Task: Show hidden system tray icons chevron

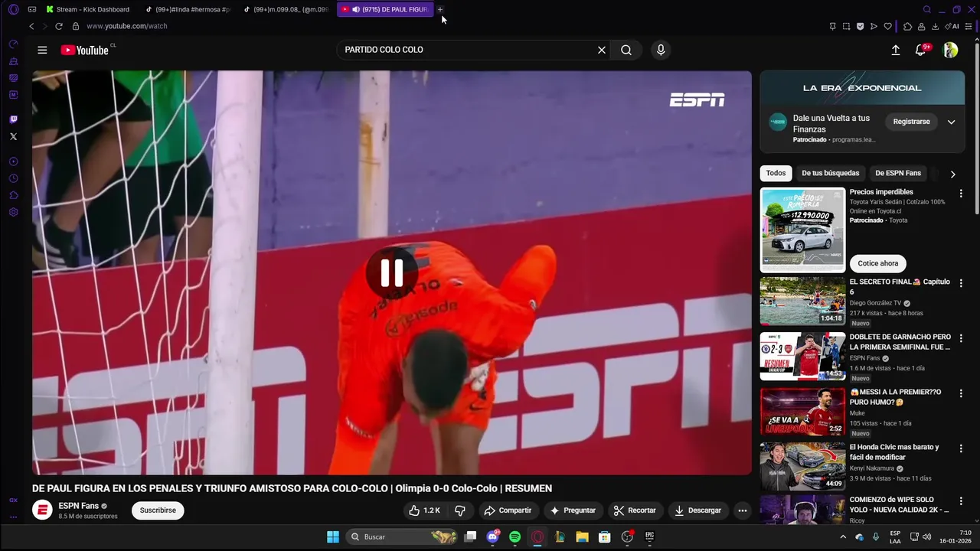Action: tap(843, 536)
